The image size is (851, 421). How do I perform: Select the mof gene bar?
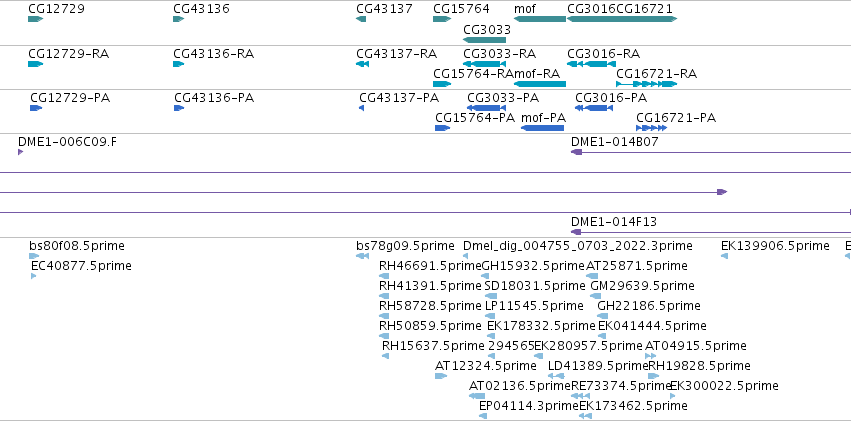tap(540, 19)
